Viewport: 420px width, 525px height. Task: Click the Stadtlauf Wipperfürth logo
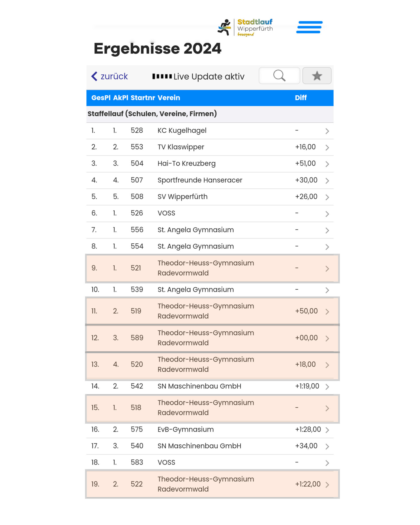point(245,27)
